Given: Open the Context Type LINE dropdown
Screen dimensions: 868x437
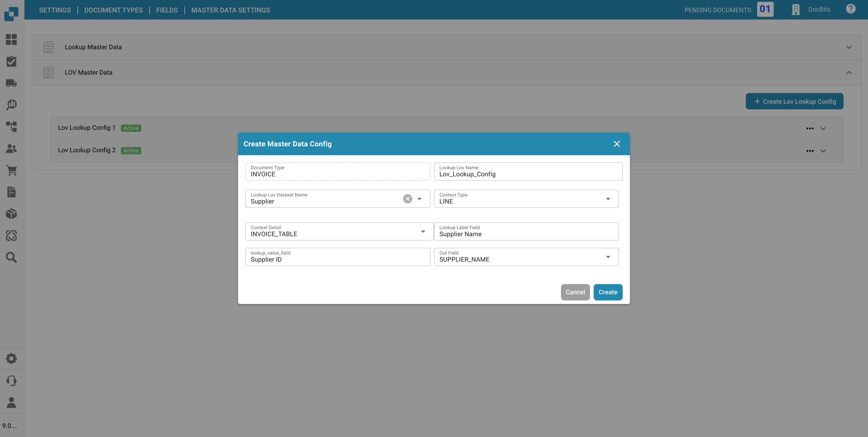Looking at the screenshot, I should (x=608, y=199).
